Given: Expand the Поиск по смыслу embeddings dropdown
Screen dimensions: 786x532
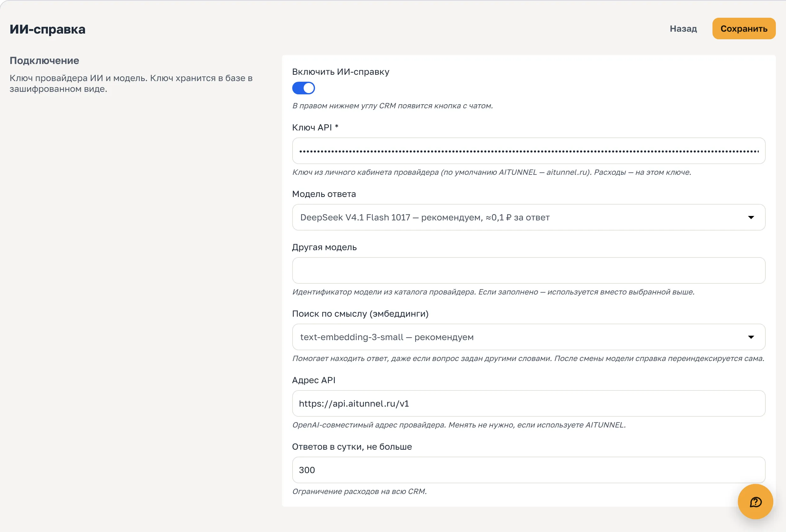Looking at the screenshot, I should (x=529, y=337).
